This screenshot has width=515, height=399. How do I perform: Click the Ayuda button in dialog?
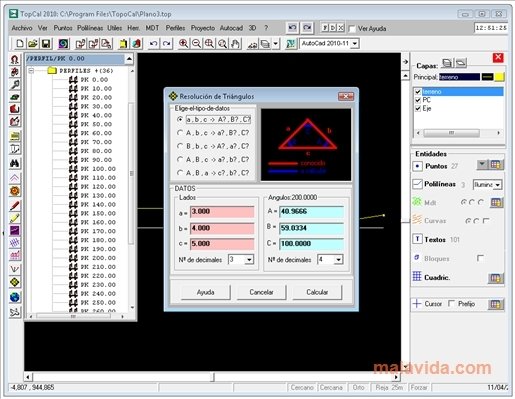tap(205, 292)
